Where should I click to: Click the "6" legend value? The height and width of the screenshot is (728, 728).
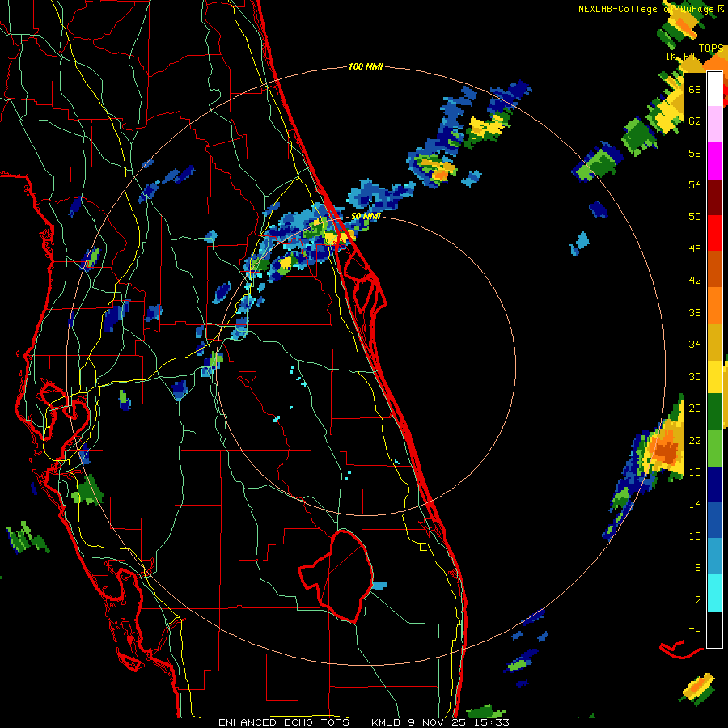[x=698, y=568]
